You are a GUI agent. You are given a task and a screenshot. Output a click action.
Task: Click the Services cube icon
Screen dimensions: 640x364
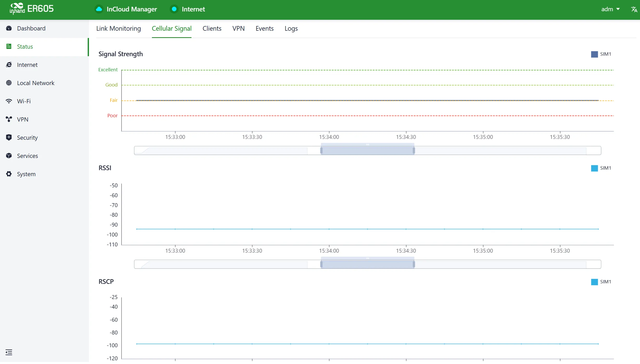9,156
